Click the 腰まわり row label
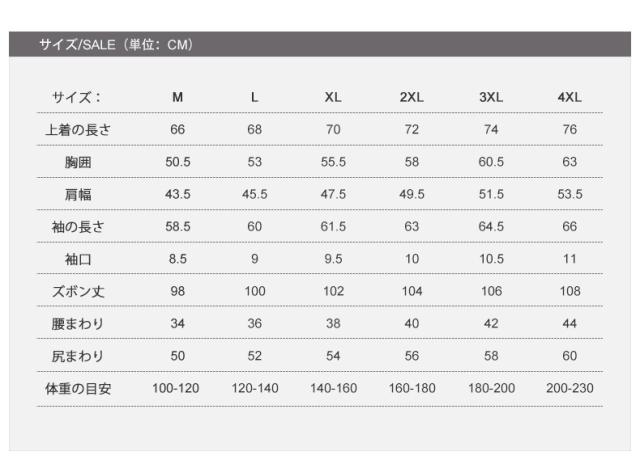 click(77, 324)
